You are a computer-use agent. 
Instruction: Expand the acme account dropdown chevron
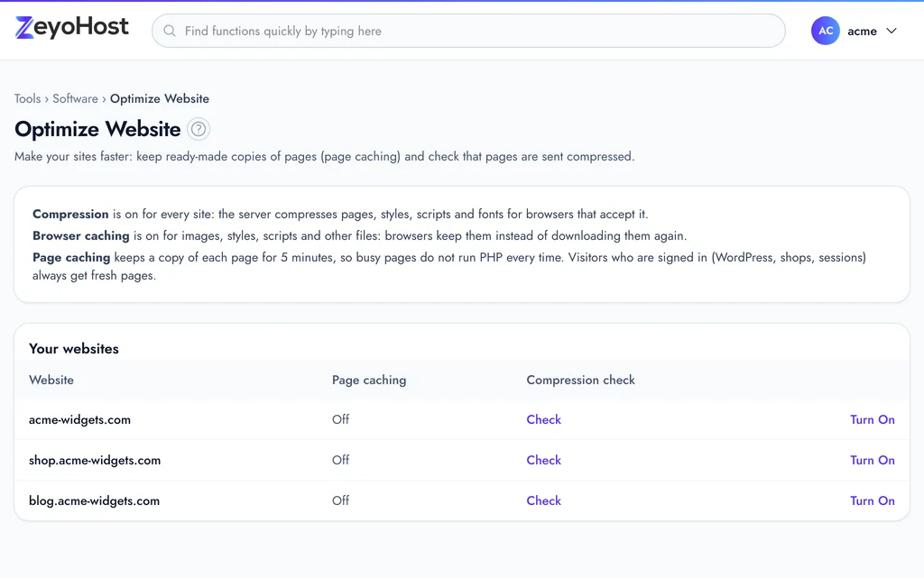(x=892, y=31)
